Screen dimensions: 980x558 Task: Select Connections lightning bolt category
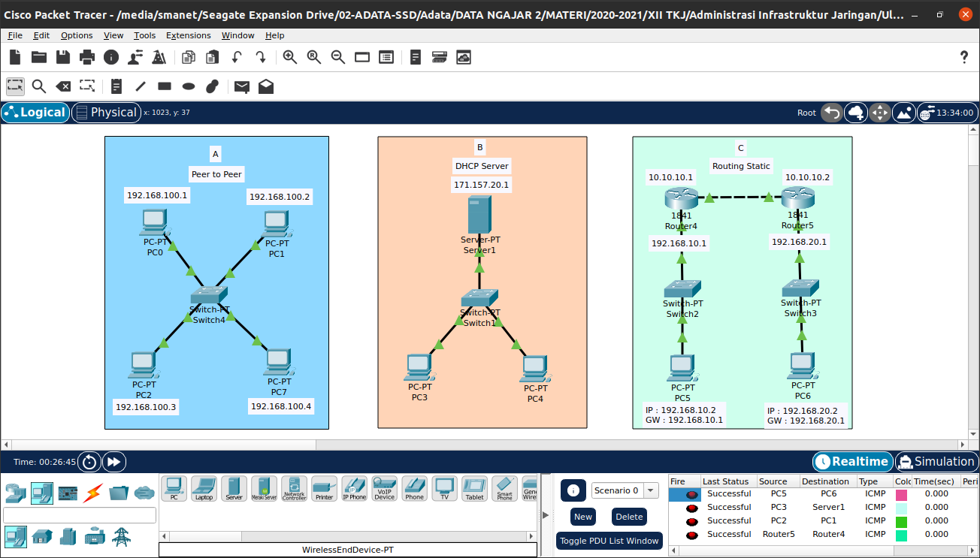[93, 493]
